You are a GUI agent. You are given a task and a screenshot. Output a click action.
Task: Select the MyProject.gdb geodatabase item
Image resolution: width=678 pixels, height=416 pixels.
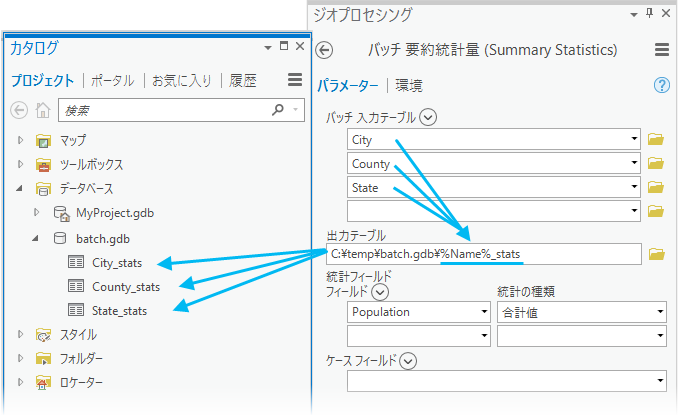point(115,213)
